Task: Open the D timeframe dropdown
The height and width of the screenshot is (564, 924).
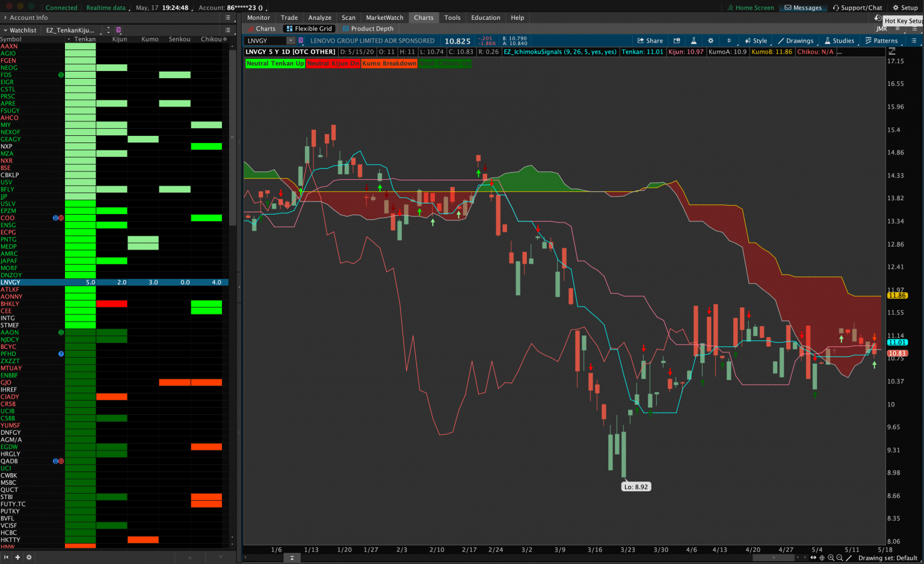Action: tap(728, 40)
